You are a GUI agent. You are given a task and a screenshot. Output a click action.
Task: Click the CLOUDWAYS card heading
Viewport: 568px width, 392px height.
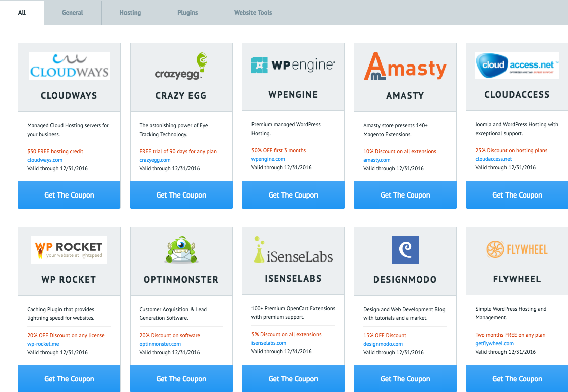(69, 96)
